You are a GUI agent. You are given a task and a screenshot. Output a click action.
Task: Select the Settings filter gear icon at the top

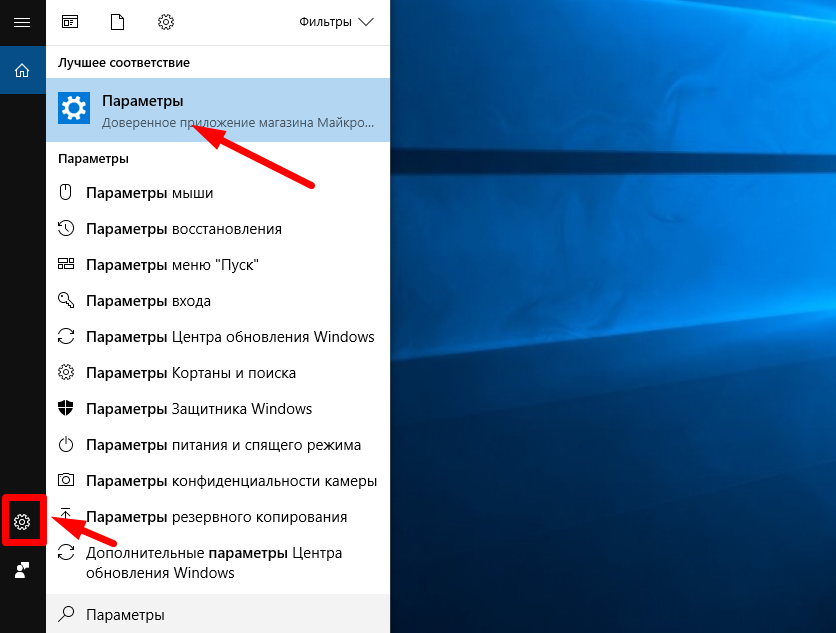166,22
